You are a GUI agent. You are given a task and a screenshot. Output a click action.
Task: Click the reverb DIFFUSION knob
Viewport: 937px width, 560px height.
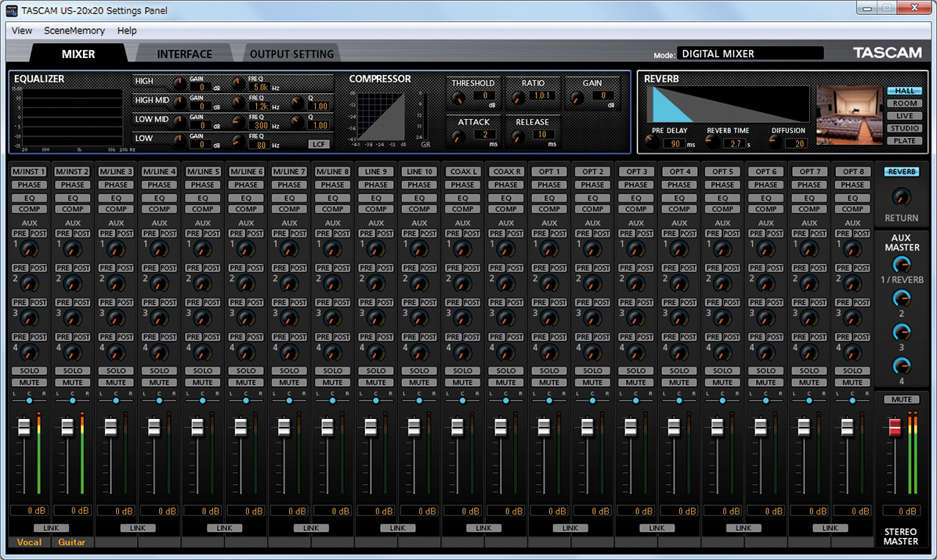click(775, 142)
